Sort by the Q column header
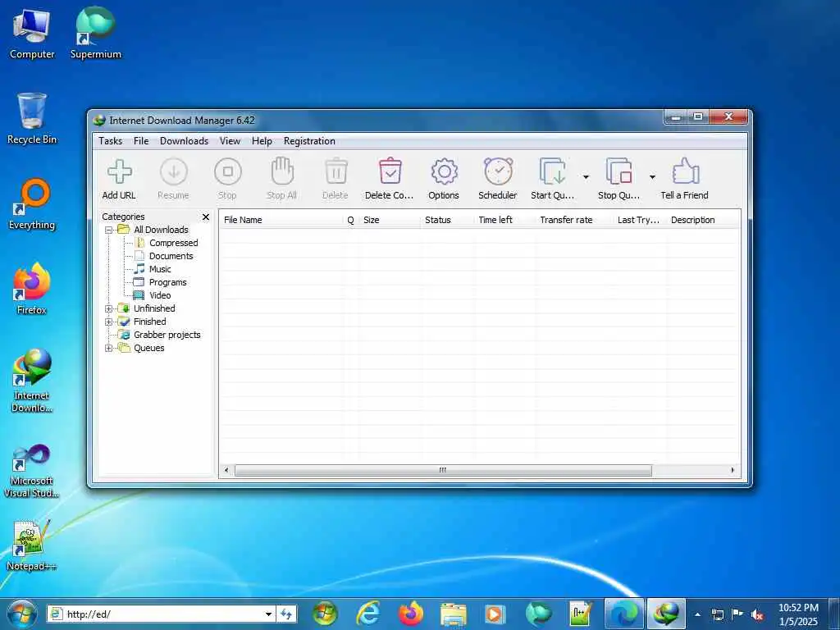Viewport: 840px width, 630px height. coord(351,220)
